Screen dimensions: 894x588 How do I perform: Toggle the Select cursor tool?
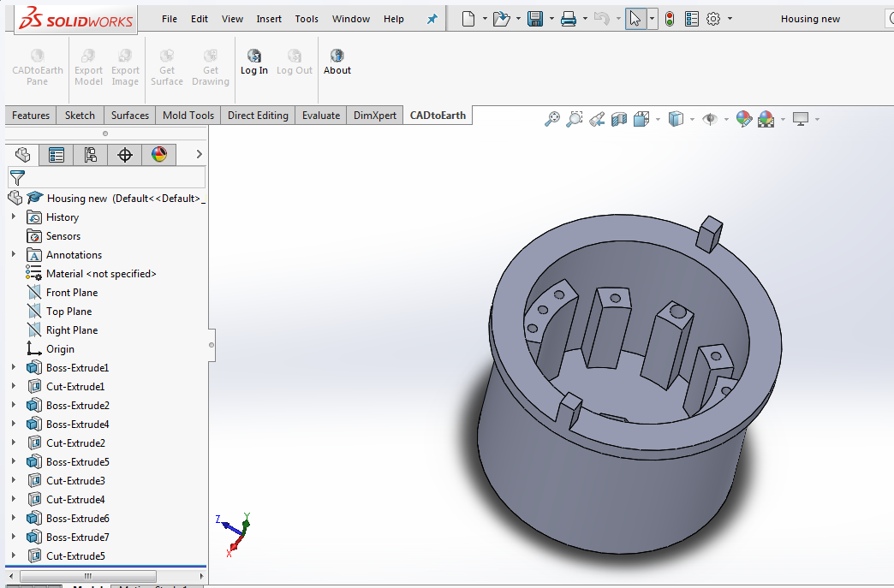[635, 19]
